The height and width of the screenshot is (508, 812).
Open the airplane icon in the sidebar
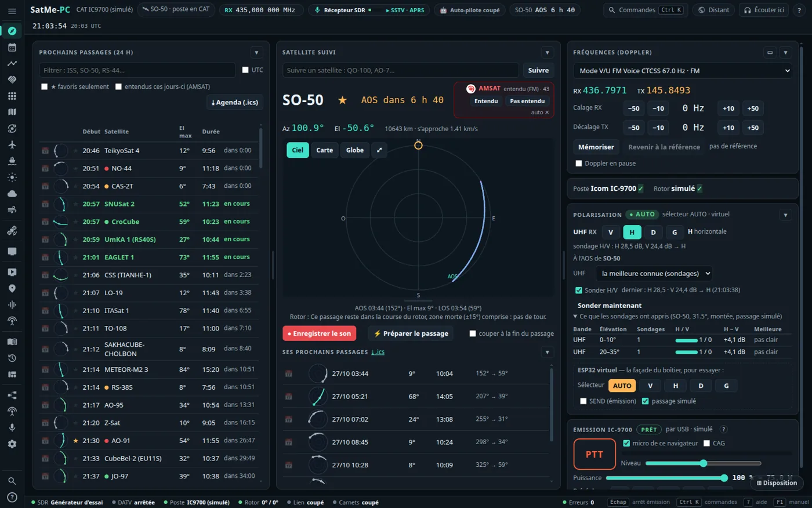pos(12,145)
